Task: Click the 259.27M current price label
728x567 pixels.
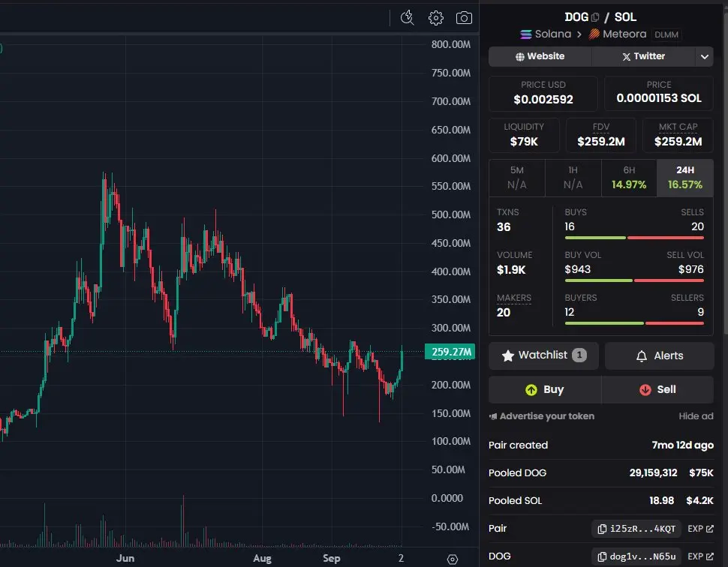Action: coord(450,352)
